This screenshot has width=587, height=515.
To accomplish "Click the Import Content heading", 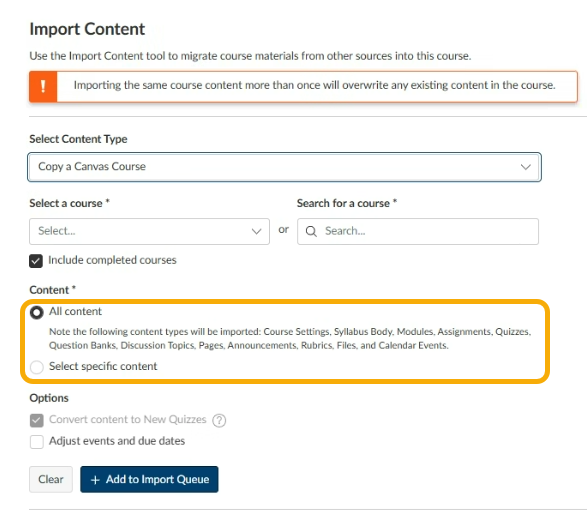I will [87, 29].
